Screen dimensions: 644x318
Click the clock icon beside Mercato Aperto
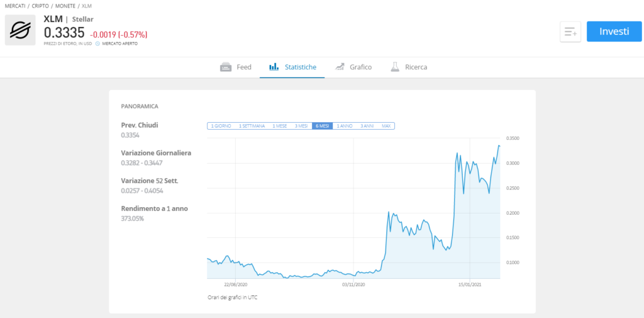(x=97, y=43)
